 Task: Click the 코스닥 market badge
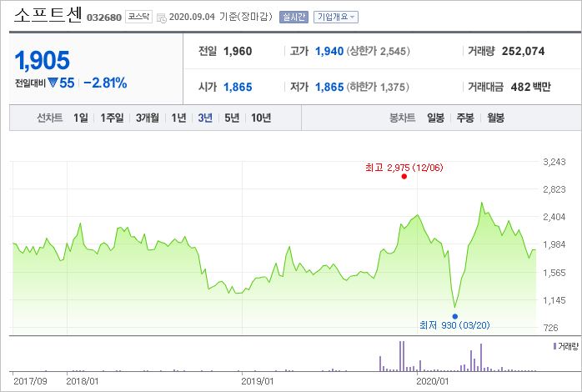pyautogui.click(x=138, y=17)
